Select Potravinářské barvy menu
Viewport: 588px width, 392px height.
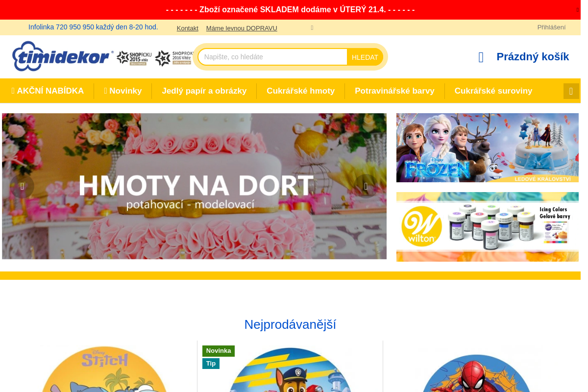394,91
